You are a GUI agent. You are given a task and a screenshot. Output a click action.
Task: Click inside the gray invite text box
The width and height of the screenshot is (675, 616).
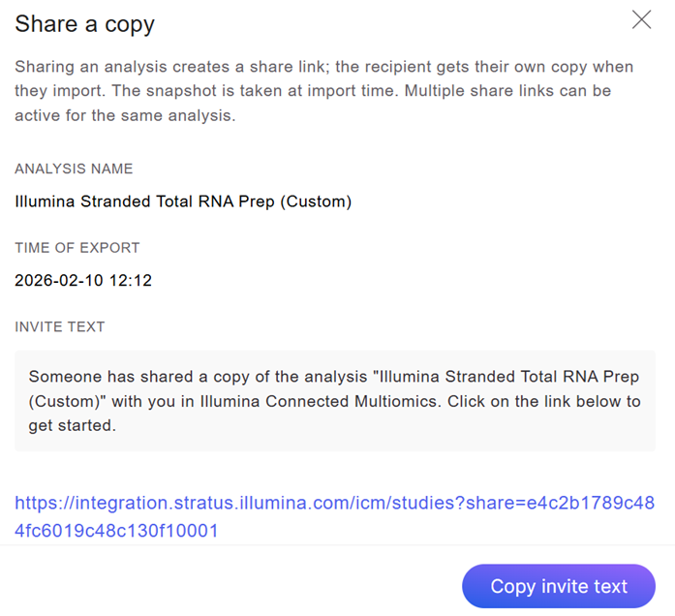pyautogui.click(x=334, y=400)
